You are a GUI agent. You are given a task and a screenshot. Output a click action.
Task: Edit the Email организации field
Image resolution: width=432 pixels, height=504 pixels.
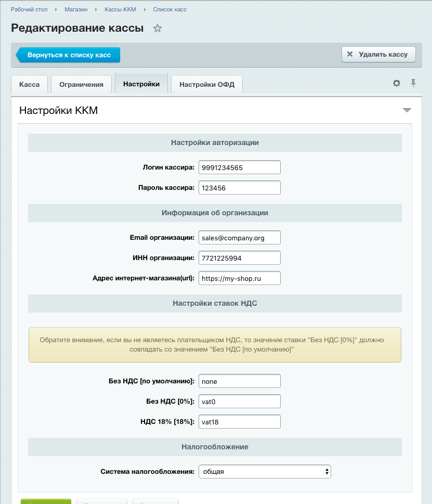tap(239, 238)
